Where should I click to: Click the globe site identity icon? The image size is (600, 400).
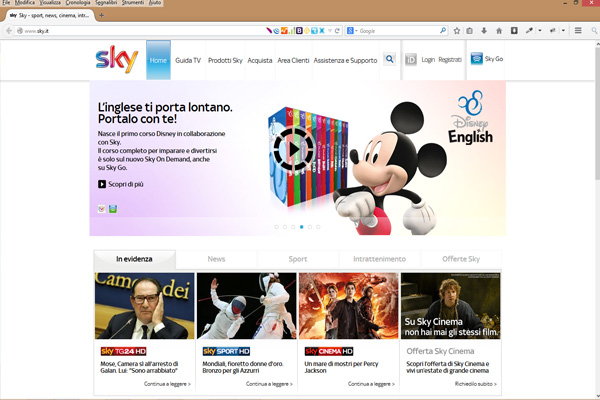[20, 31]
